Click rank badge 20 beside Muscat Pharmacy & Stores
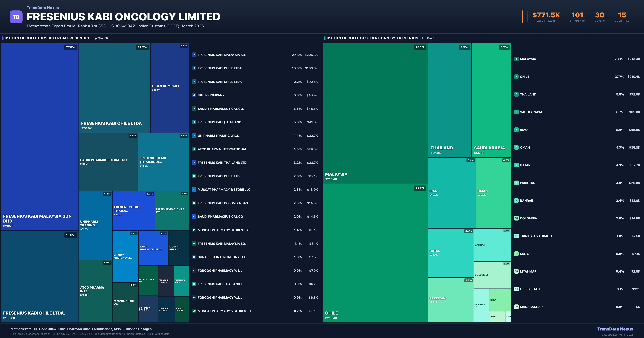 194,311
